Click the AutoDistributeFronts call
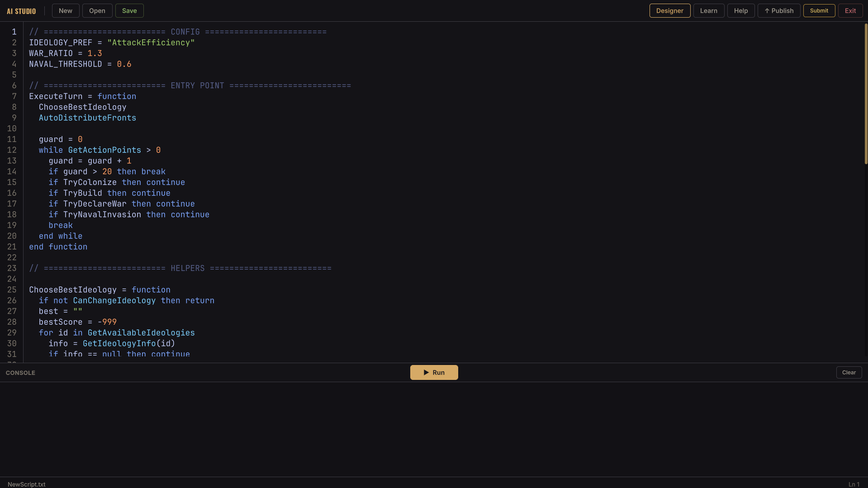The height and width of the screenshot is (488, 868). (87, 118)
